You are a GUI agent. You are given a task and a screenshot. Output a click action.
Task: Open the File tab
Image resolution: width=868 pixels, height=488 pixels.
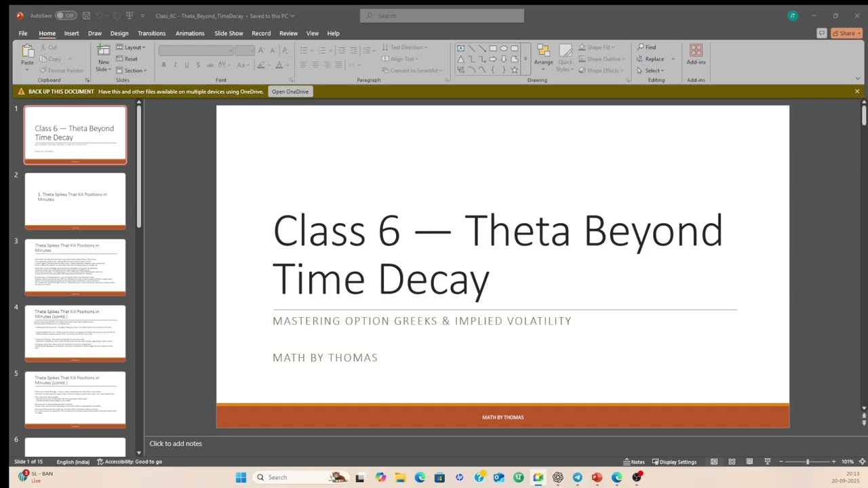point(23,33)
